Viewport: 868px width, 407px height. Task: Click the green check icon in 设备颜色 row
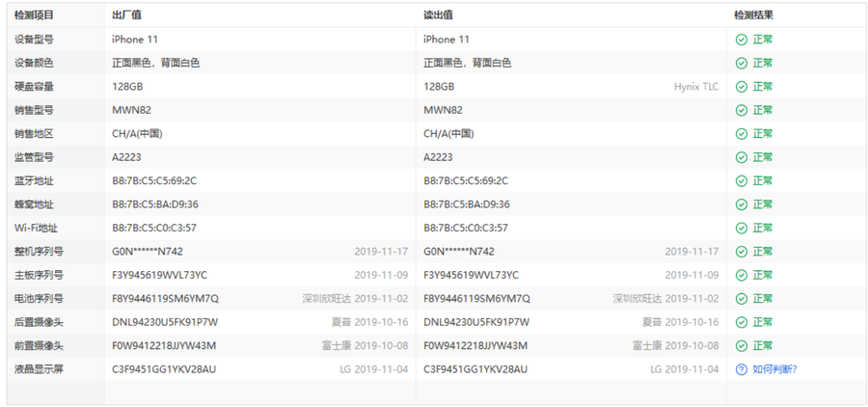click(x=742, y=63)
